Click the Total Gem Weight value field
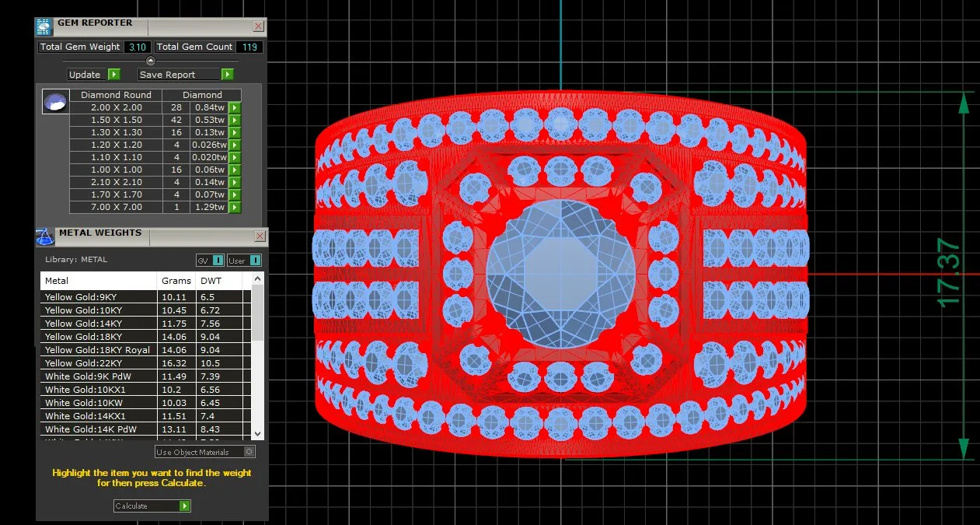980x525 pixels. point(138,47)
